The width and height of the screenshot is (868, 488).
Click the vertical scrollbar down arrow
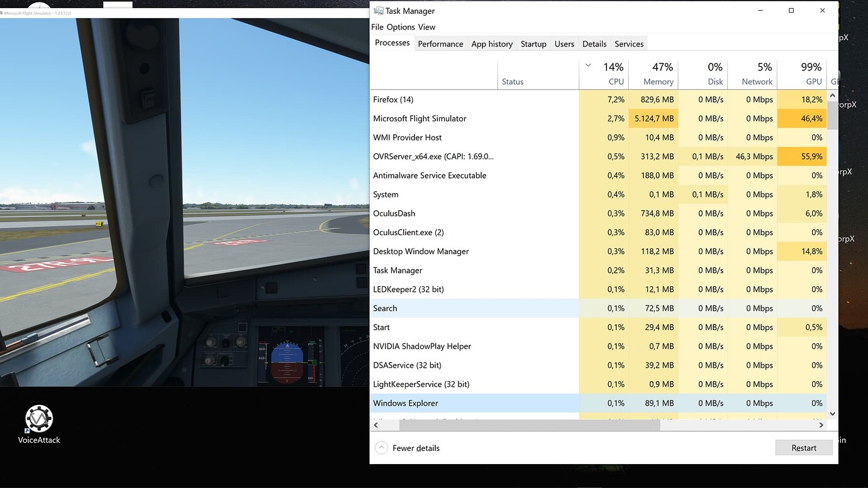pos(832,414)
